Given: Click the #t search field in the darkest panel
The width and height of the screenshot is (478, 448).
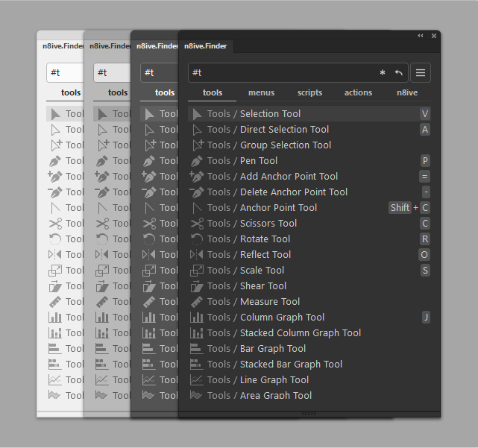Looking at the screenshot, I should (x=298, y=73).
